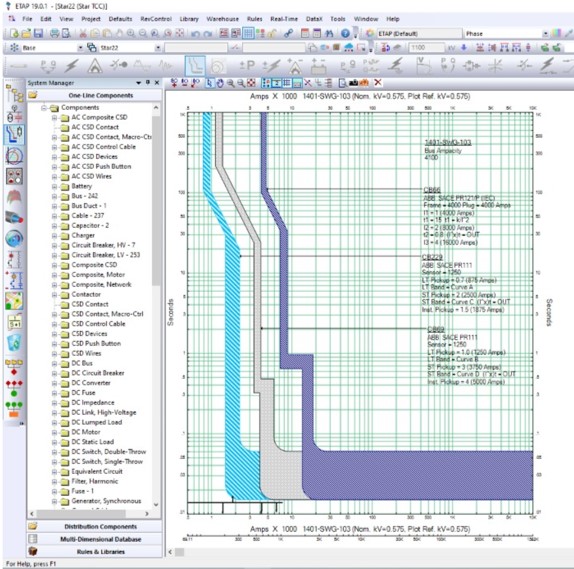574x569 pixels.
Task: Open the RevControl menu
Action: (156, 19)
